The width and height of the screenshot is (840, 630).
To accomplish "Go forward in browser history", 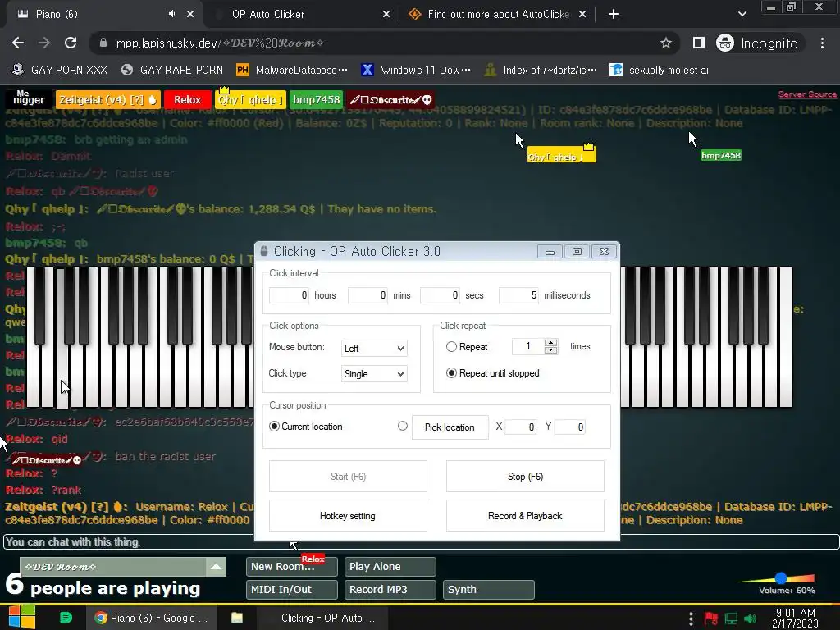I will (44, 43).
